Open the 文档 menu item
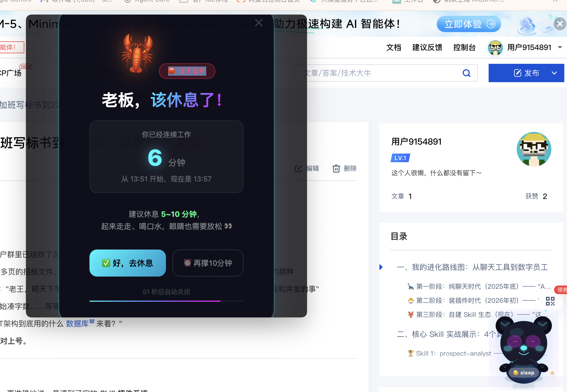Viewport: 567px width, 392px height. tap(393, 47)
